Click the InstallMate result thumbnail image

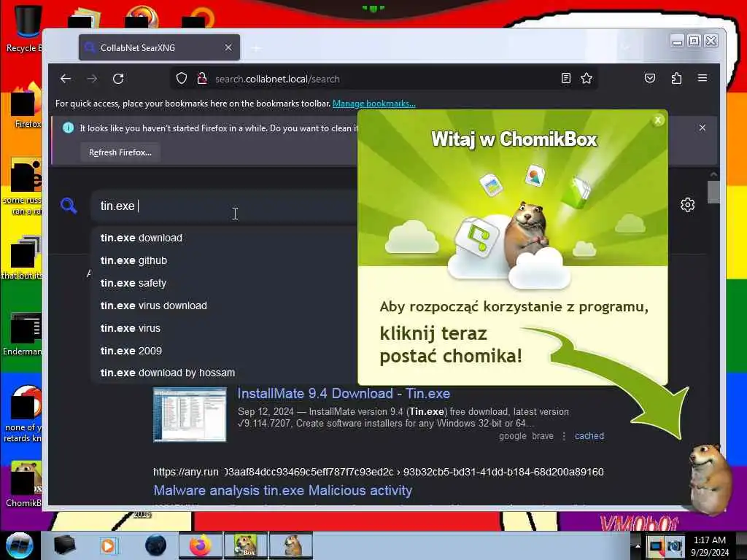190,415
